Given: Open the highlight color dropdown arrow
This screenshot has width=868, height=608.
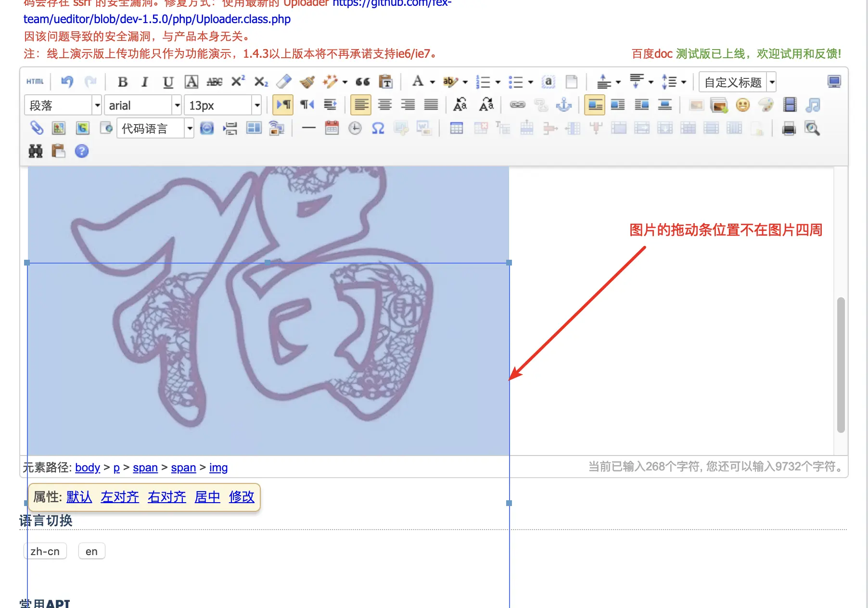Looking at the screenshot, I should (465, 82).
